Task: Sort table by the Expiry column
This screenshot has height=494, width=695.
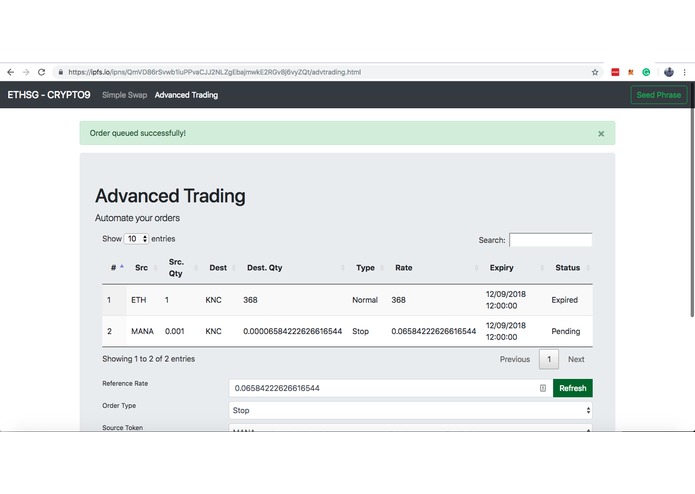Action: (515, 268)
